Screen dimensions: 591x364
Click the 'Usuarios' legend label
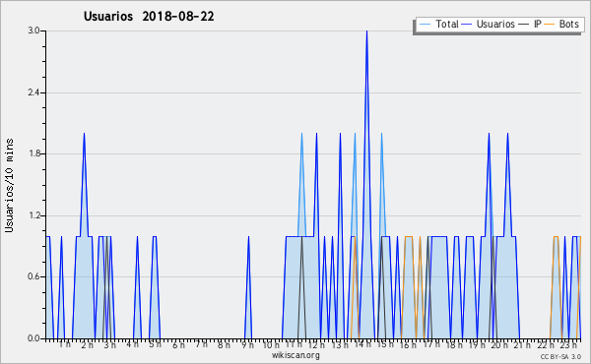[495, 24]
